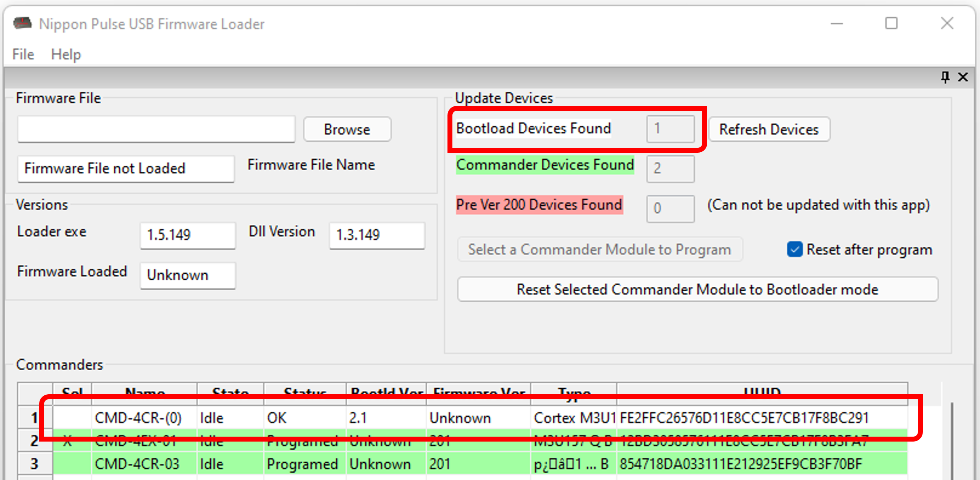Toggle the Reset after program checkbox
The width and height of the screenshot is (980, 480).
(x=795, y=249)
